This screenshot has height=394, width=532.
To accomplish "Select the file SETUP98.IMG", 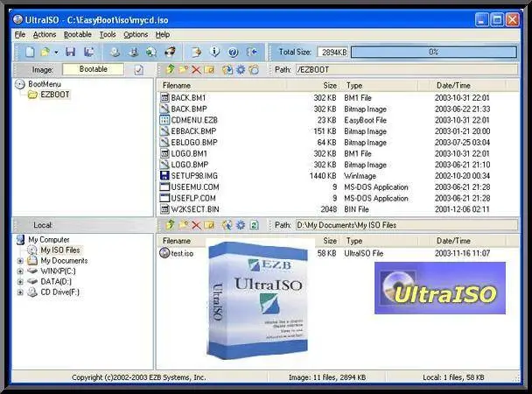I will tap(194, 176).
